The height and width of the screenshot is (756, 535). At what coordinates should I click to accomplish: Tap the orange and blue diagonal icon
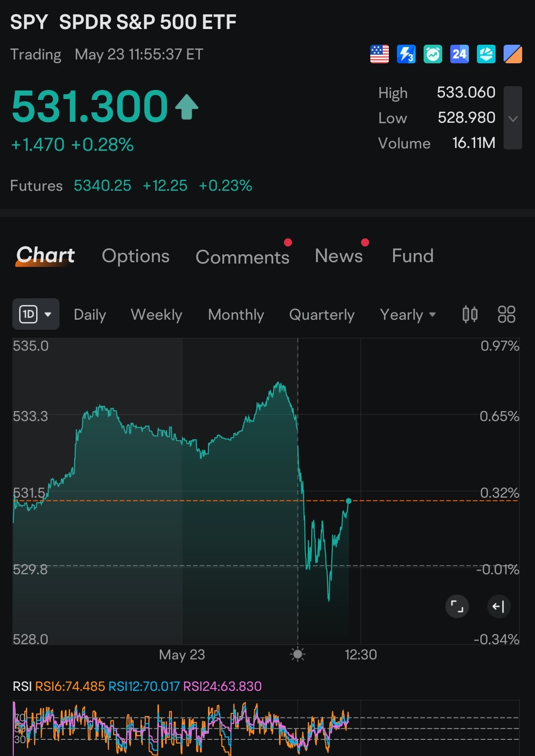[x=513, y=54]
